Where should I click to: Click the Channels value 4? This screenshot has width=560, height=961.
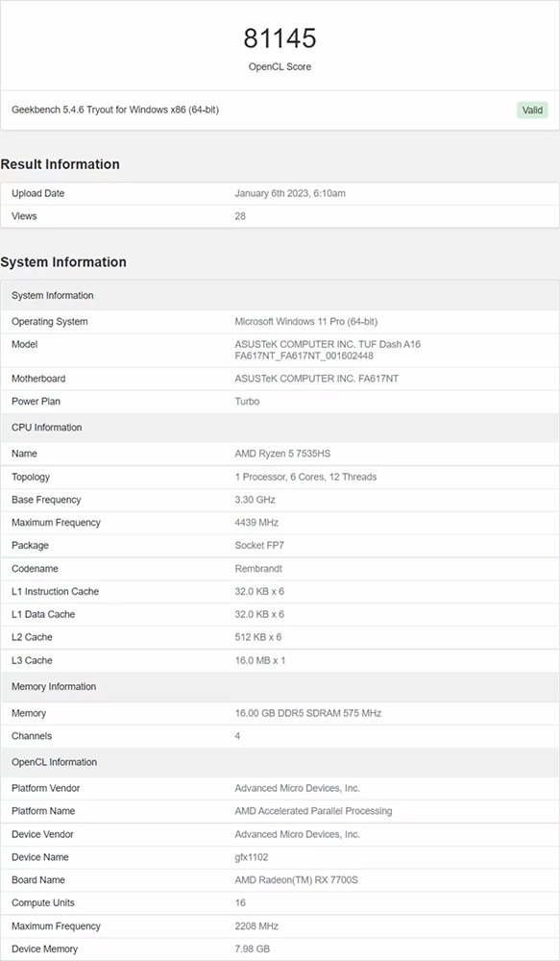pyautogui.click(x=237, y=736)
